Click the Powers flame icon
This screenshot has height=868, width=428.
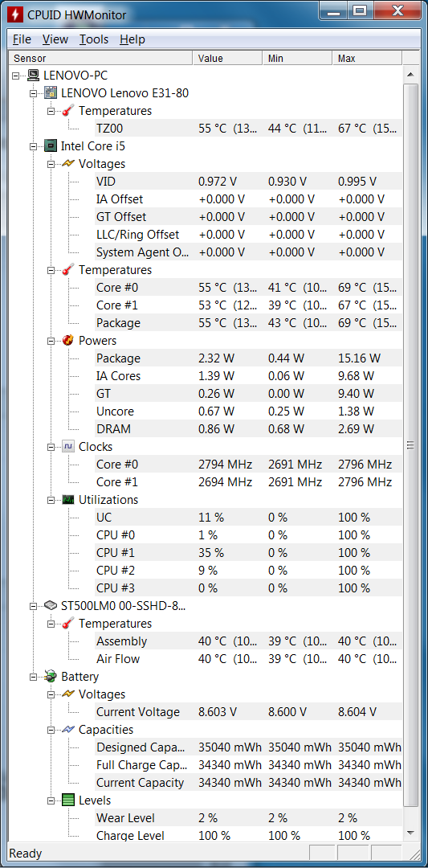tap(68, 341)
